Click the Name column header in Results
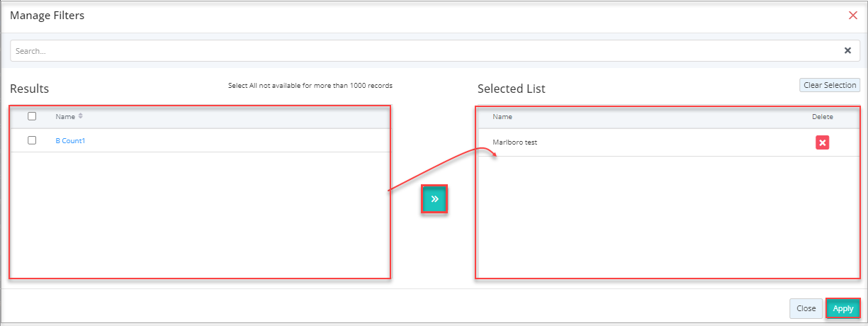This screenshot has height=326, width=868. pos(65,116)
